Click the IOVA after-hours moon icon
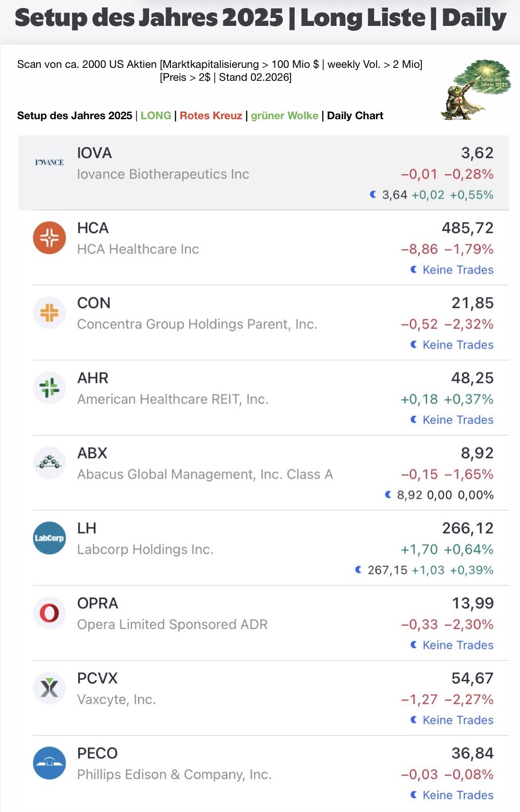 373,195
